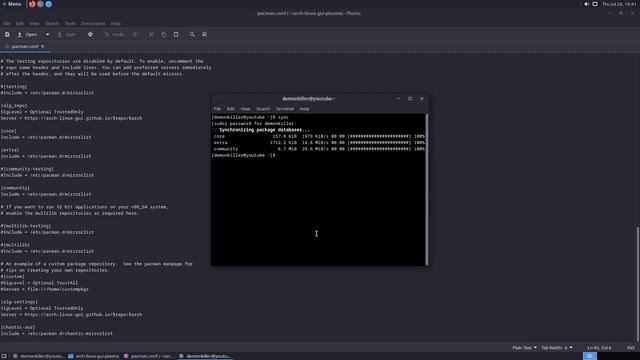
Task: Click the Copy icon in Pluma toolbar
Action: click(164, 35)
